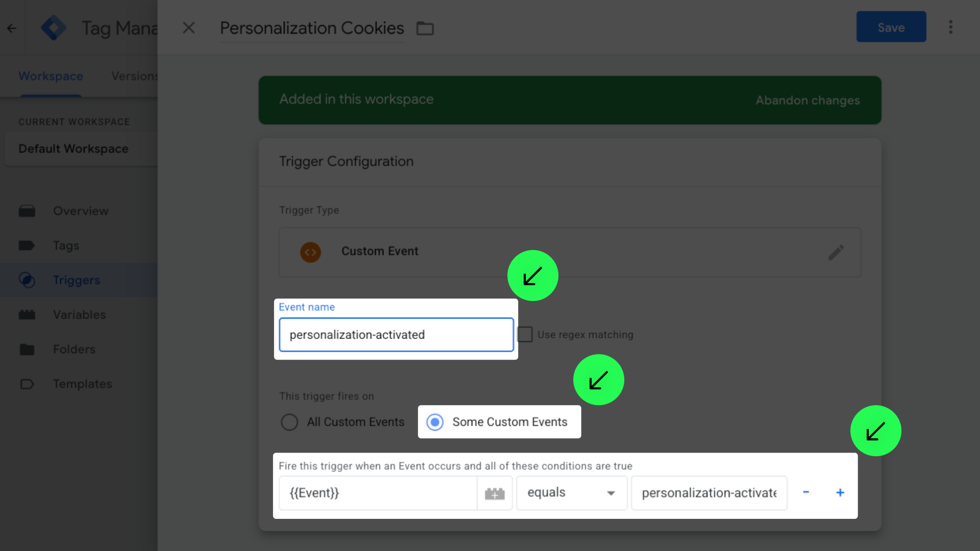Switch to the Versions tab
980x551 pixels.
[x=135, y=76]
